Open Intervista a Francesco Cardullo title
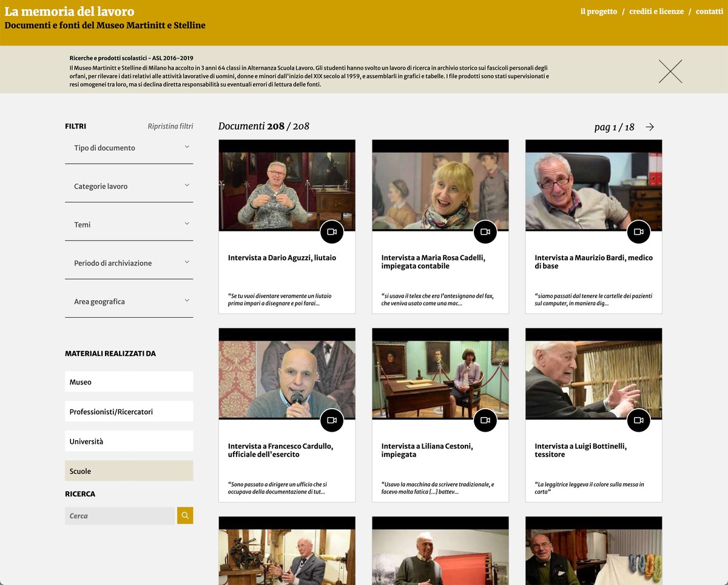Screen dimensions: 728x585 point(281,450)
